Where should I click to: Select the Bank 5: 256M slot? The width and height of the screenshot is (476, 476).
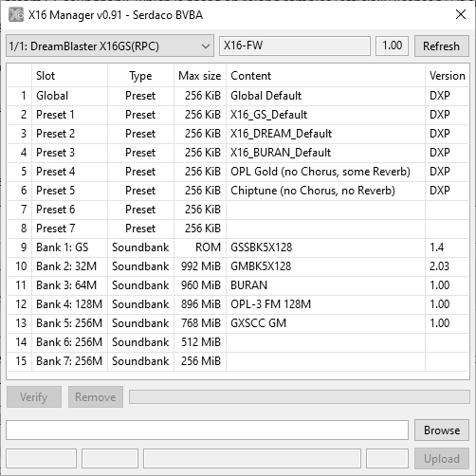tap(238, 323)
